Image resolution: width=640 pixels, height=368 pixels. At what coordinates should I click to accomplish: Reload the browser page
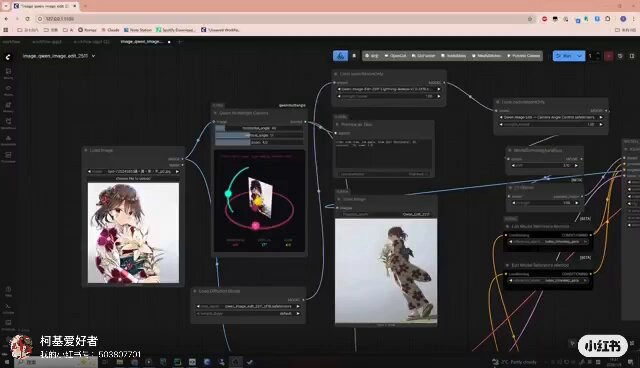coord(27,19)
